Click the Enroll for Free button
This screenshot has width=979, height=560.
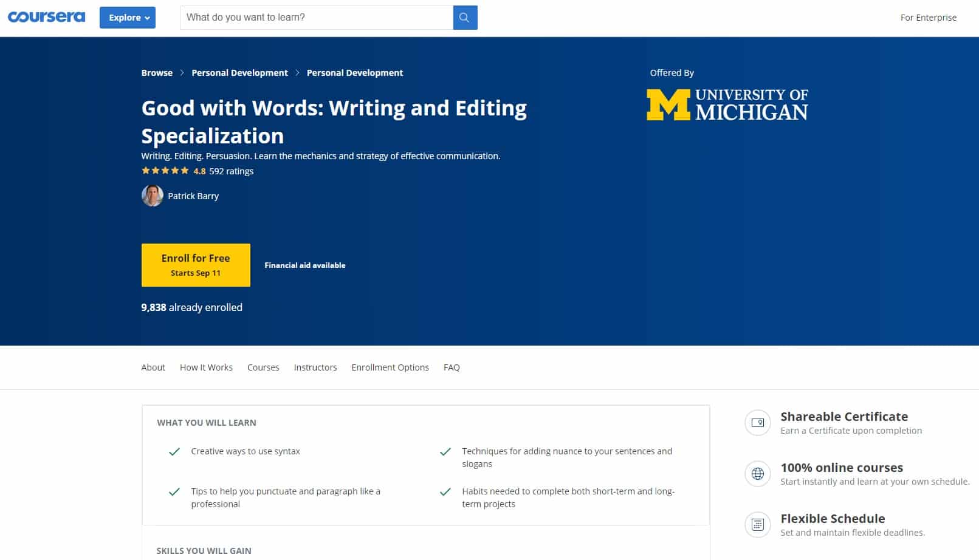point(196,265)
